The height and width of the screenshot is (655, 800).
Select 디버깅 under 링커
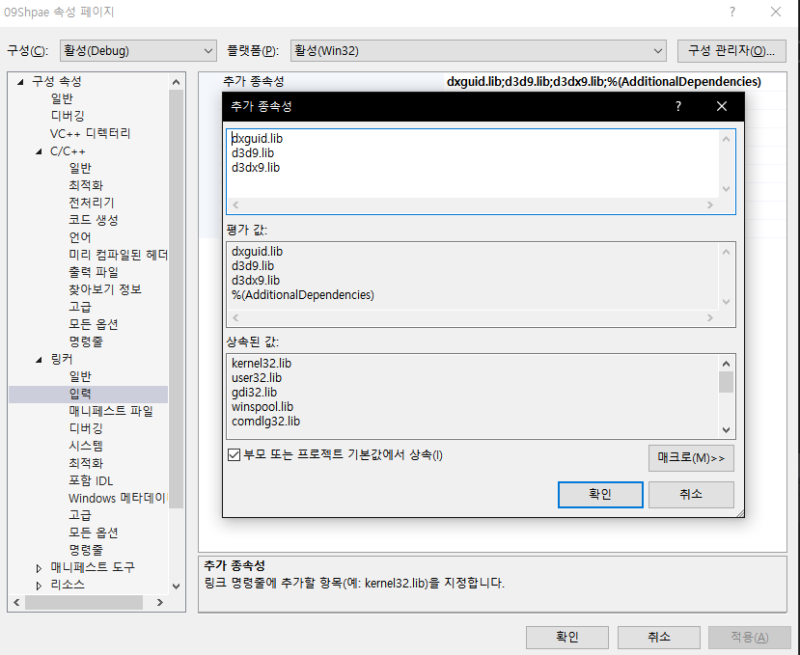coord(86,429)
